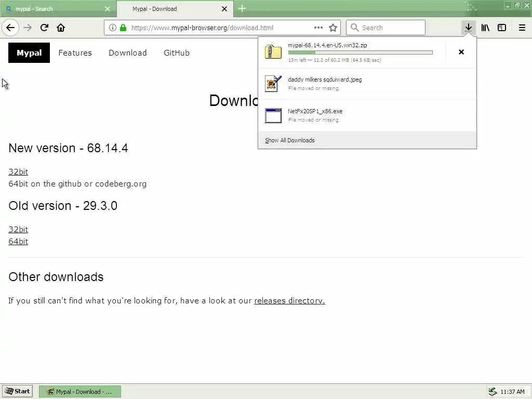Open page actions three-dots menu

tap(318, 28)
